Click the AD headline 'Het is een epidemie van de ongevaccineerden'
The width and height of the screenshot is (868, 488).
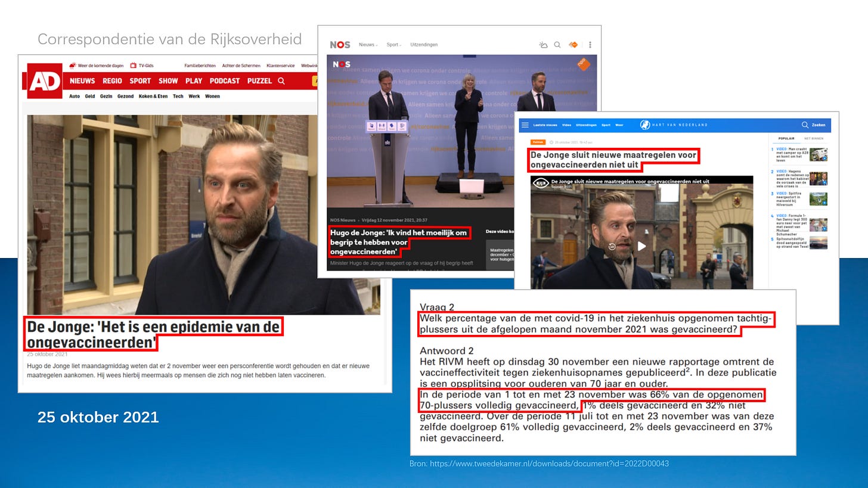(153, 334)
